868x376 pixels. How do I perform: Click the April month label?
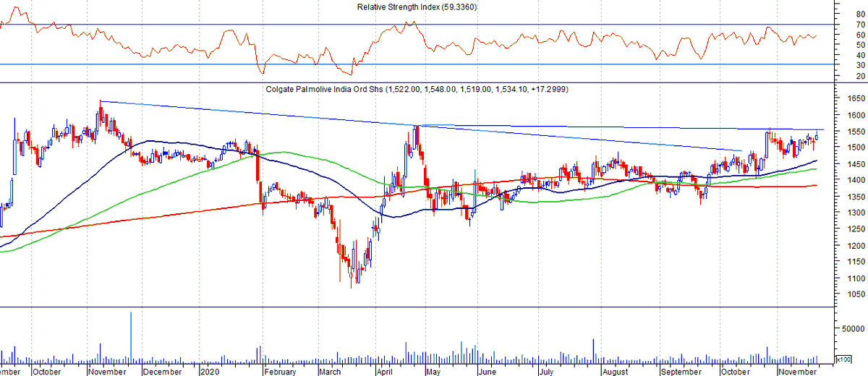(386, 372)
